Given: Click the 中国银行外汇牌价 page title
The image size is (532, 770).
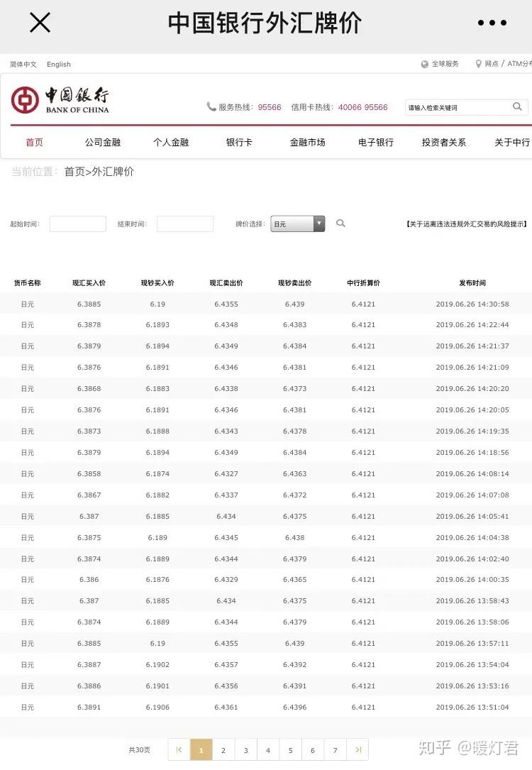Looking at the screenshot, I should click(265, 23).
